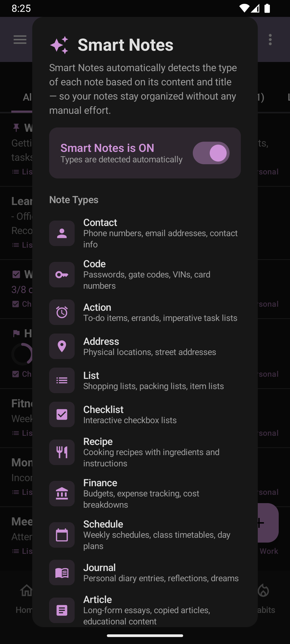Tap the Journal open book icon
This screenshot has height=644, width=290.
(x=62, y=572)
